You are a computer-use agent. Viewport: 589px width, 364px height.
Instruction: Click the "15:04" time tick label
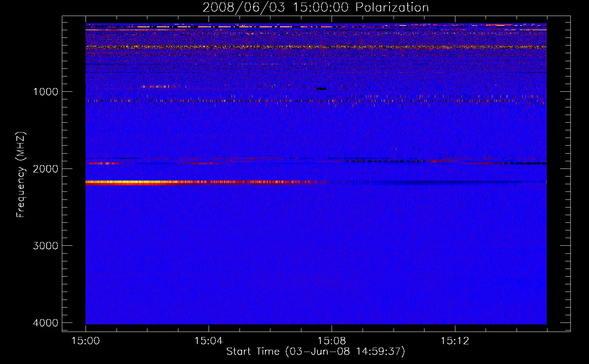(x=209, y=341)
